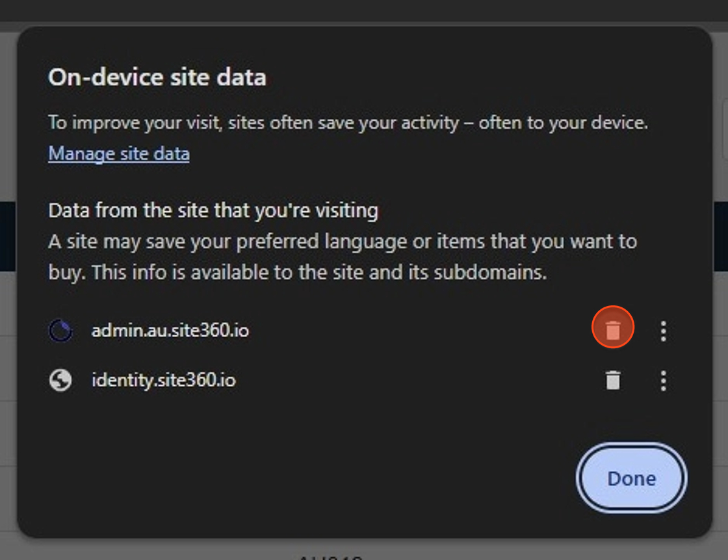The height and width of the screenshot is (560, 728).
Task: Click the admin.au.site360.io favicon
Action: click(60, 330)
